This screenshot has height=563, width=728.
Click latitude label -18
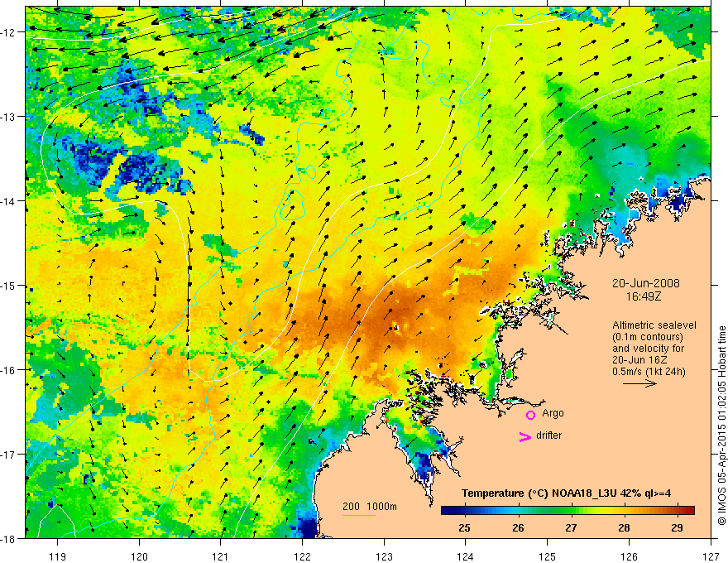pos(9,539)
